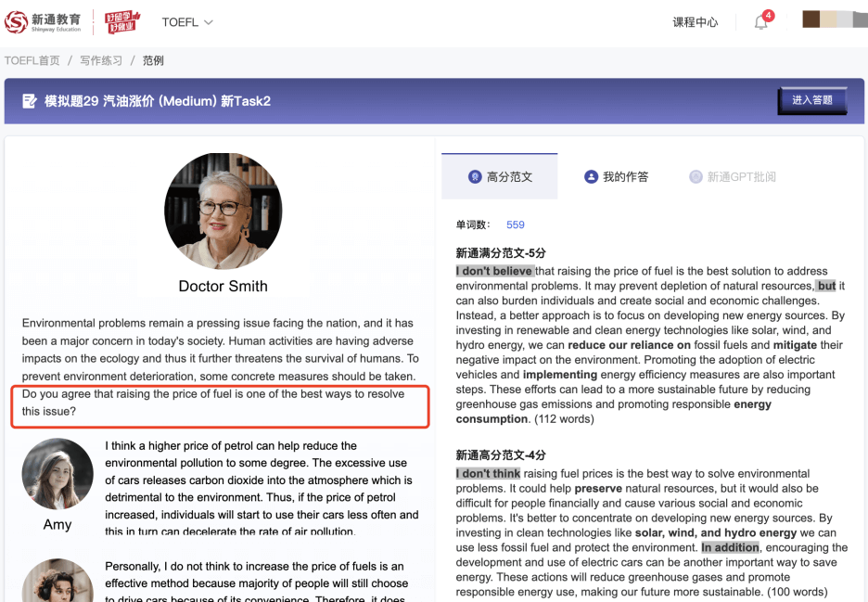Image resolution: width=868 pixels, height=602 pixels.
Task: Click the third student's partially visible photo
Action: [x=57, y=581]
